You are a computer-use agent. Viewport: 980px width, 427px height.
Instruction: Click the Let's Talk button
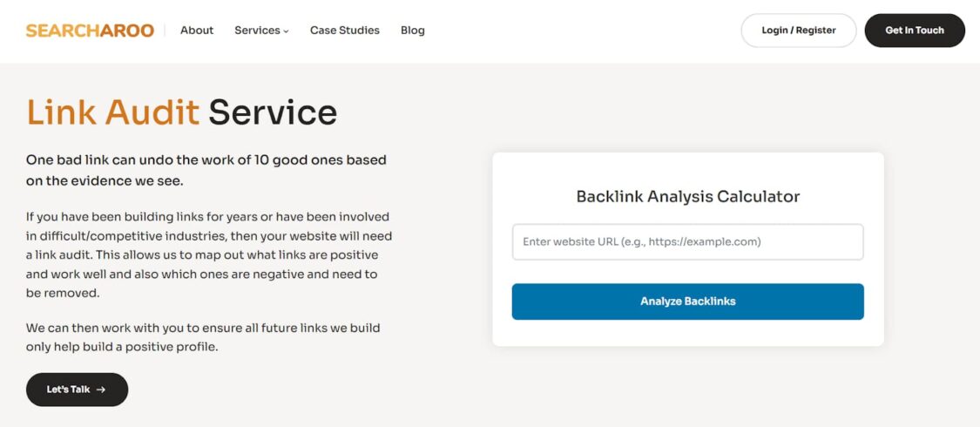coord(77,390)
